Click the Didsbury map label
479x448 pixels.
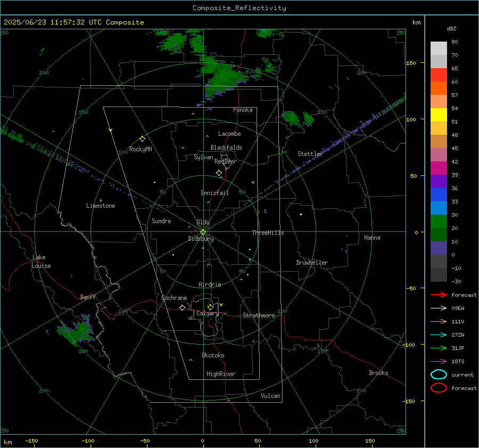(201, 239)
